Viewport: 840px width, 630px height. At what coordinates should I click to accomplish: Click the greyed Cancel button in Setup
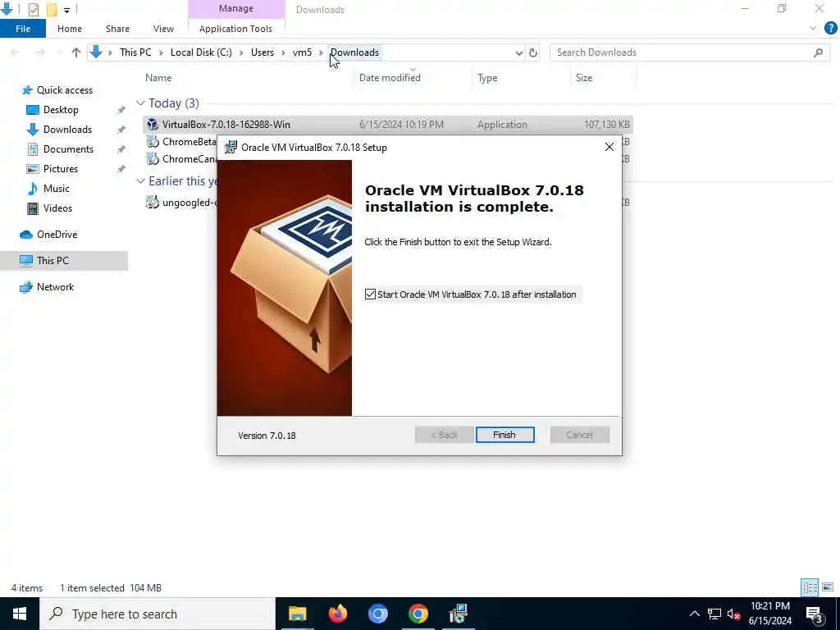580,435
